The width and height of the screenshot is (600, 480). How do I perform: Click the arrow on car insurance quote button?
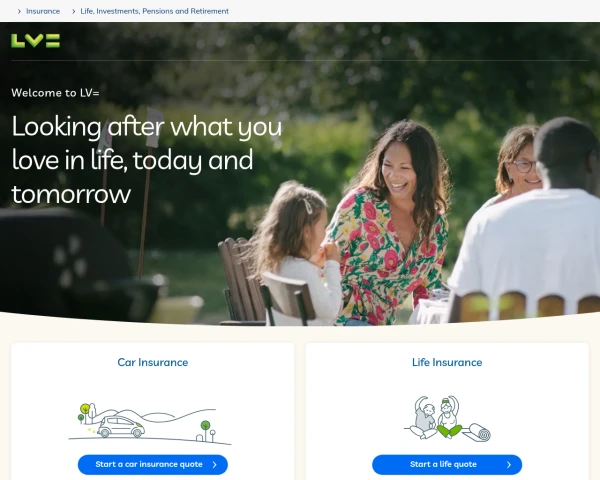click(x=215, y=465)
